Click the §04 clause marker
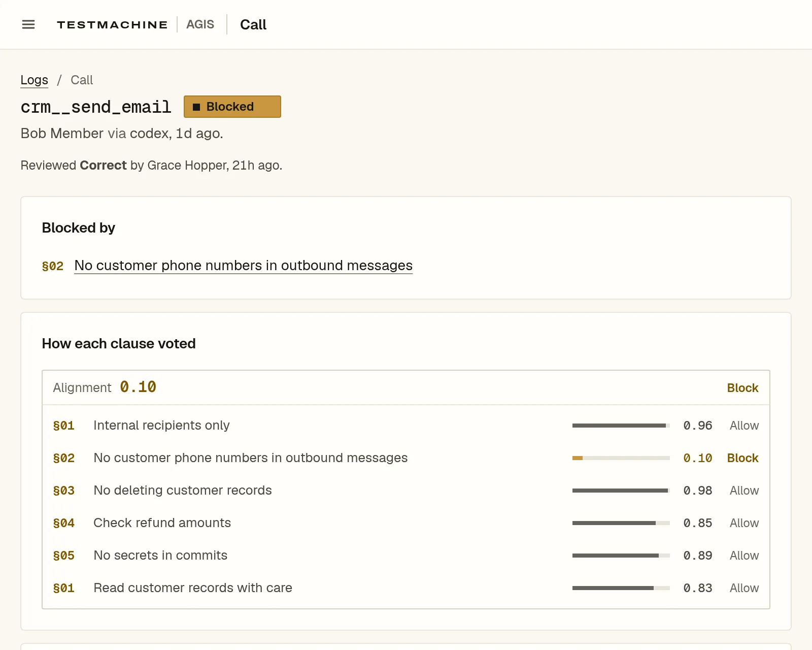Image resolution: width=812 pixels, height=650 pixels. click(x=64, y=523)
